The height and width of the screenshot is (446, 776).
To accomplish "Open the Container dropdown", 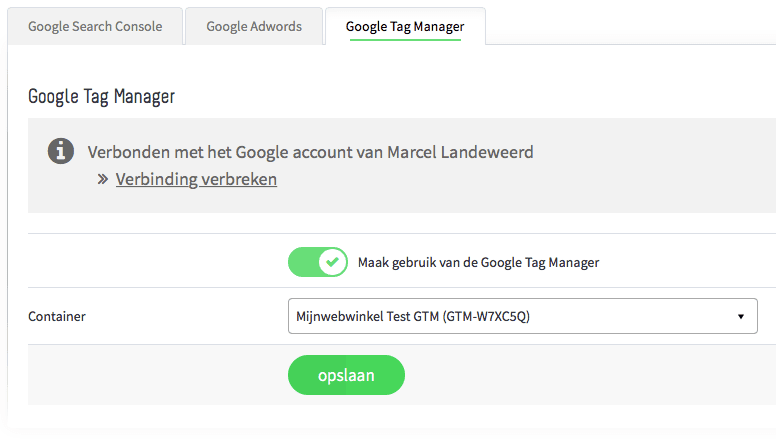I will click(x=522, y=316).
